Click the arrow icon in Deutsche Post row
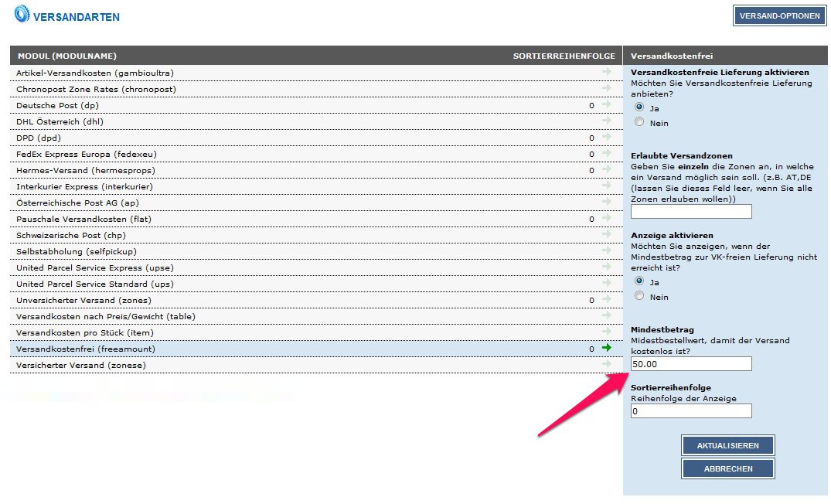Viewport: 831px width, 504px height. tap(607, 104)
